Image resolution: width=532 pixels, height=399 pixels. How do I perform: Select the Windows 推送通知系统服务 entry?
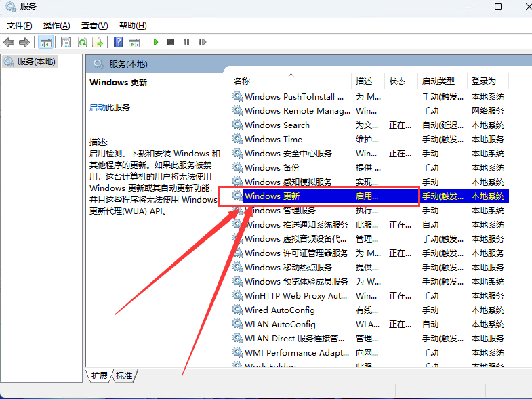pos(296,225)
